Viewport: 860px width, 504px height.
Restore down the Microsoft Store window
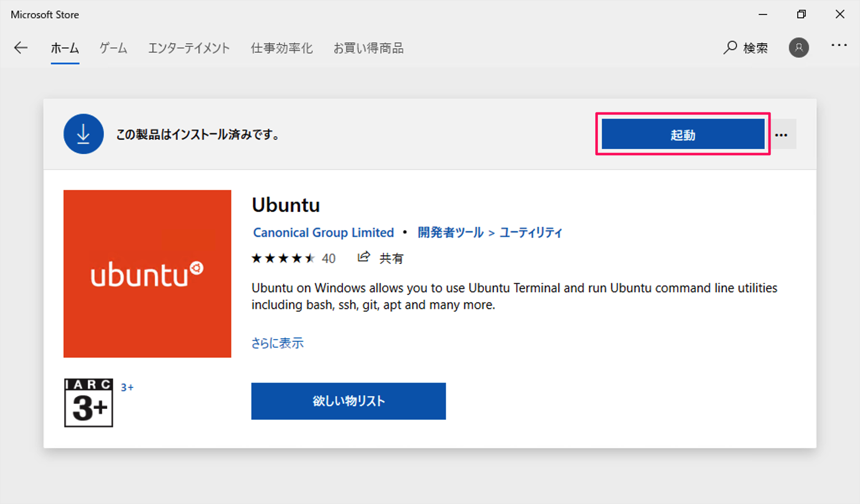click(x=801, y=14)
